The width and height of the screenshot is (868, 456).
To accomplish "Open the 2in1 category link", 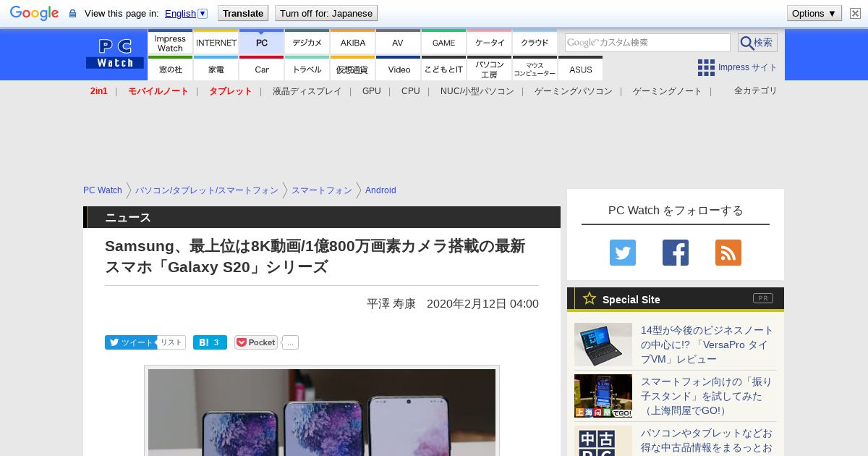I will [99, 91].
